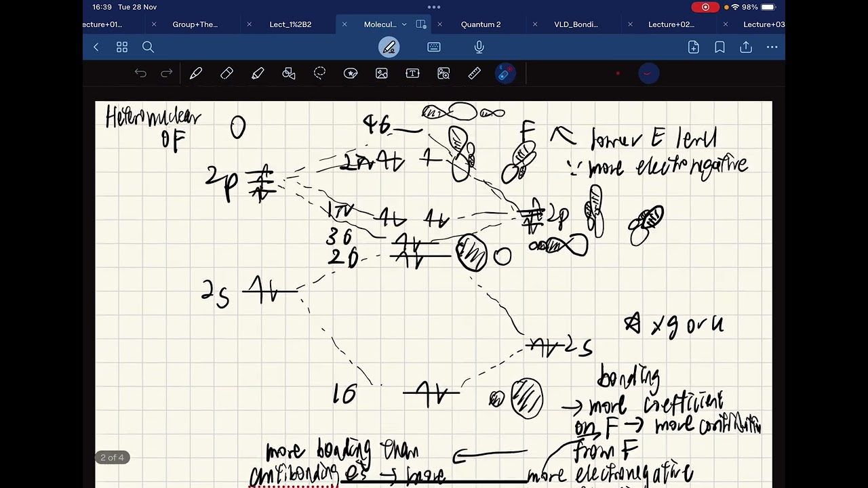Start audio recording with microphone icon

pos(479,47)
